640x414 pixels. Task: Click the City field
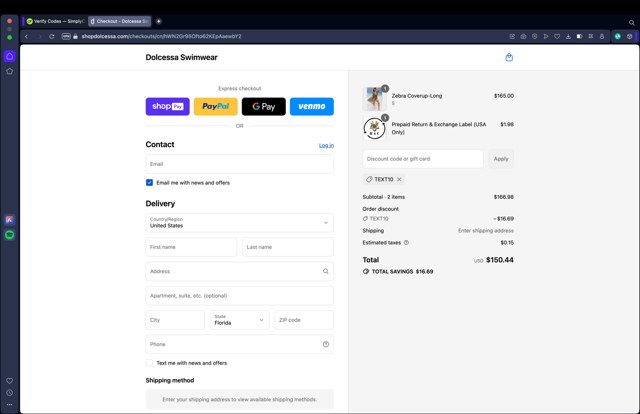point(175,320)
